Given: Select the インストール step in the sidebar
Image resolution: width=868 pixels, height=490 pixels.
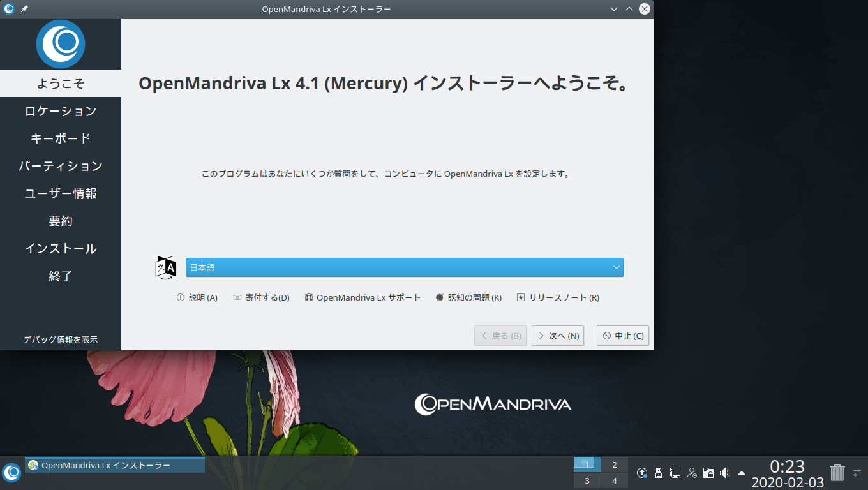Looking at the screenshot, I should [61, 248].
